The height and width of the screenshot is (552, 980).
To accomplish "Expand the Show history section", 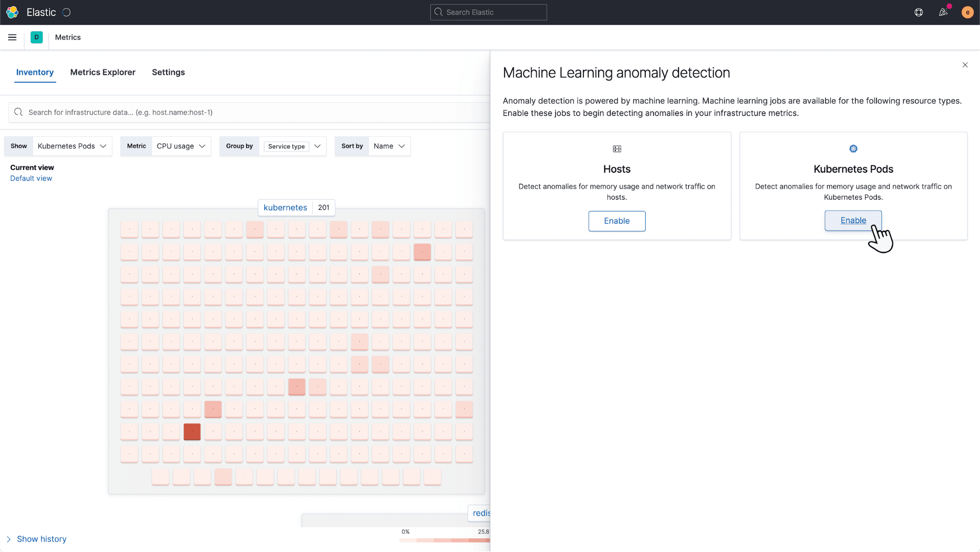I will click(37, 539).
